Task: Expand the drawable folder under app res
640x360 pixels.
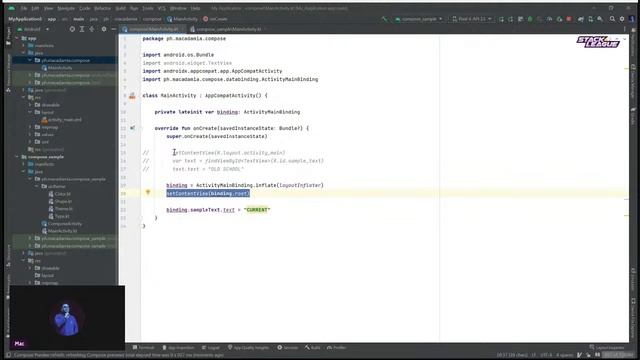Action: (x=30, y=104)
